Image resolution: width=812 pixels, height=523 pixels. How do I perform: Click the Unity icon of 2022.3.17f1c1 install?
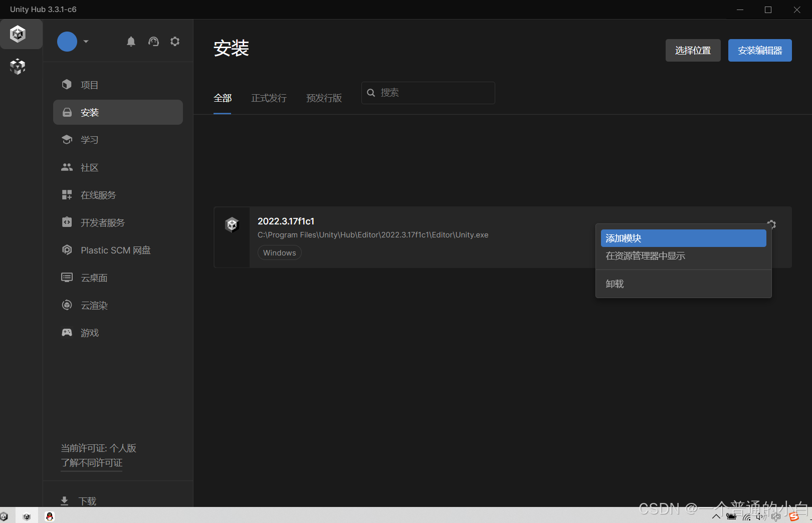[232, 224]
